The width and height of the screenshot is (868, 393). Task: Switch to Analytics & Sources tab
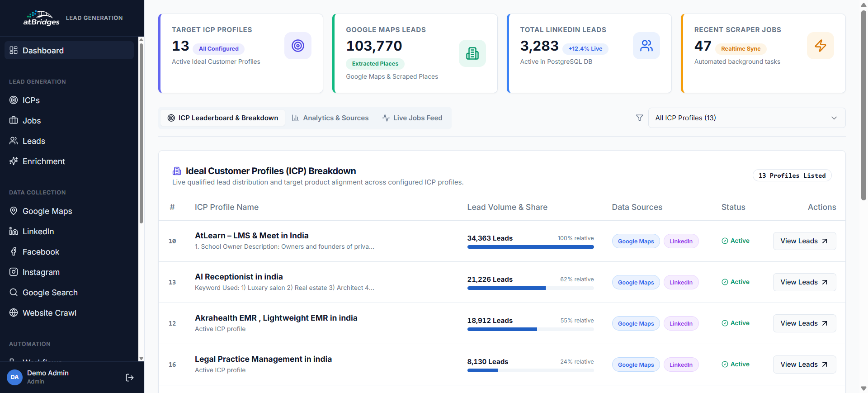point(330,118)
